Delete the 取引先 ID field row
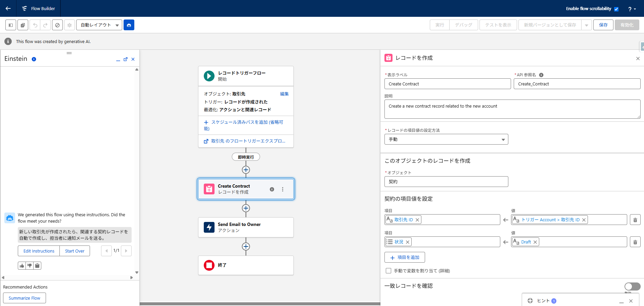Screen dimensions: 644x306 [x=635, y=220]
